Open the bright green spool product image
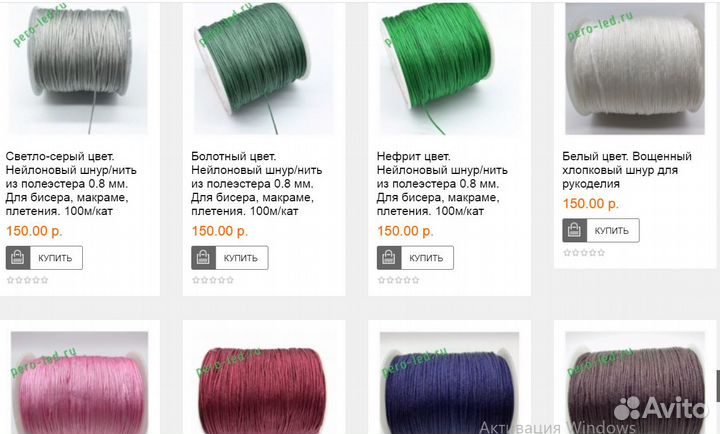This screenshot has height=434, width=720. (x=450, y=69)
